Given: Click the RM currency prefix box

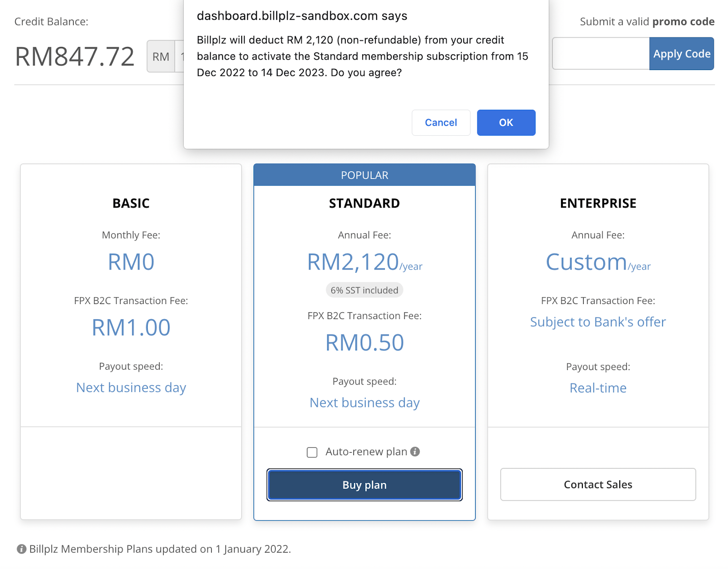Looking at the screenshot, I should click(161, 56).
